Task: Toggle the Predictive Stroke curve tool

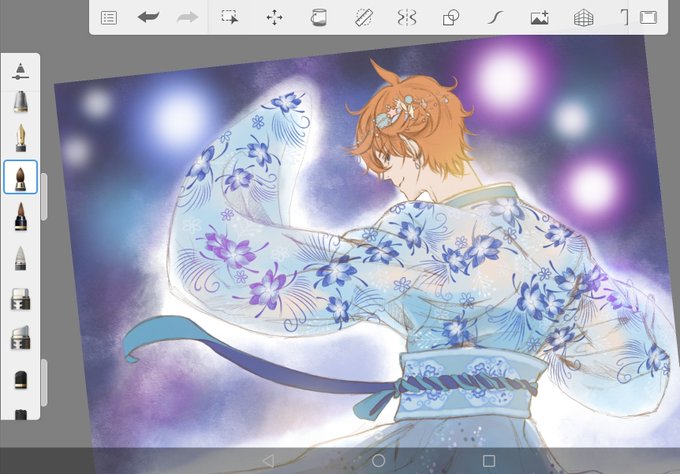Action: click(495, 18)
